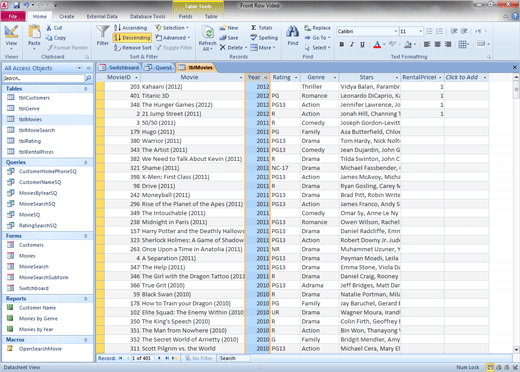This screenshot has width=520, height=372.
Task: Click the record navigator Search box
Action: (x=234, y=358)
